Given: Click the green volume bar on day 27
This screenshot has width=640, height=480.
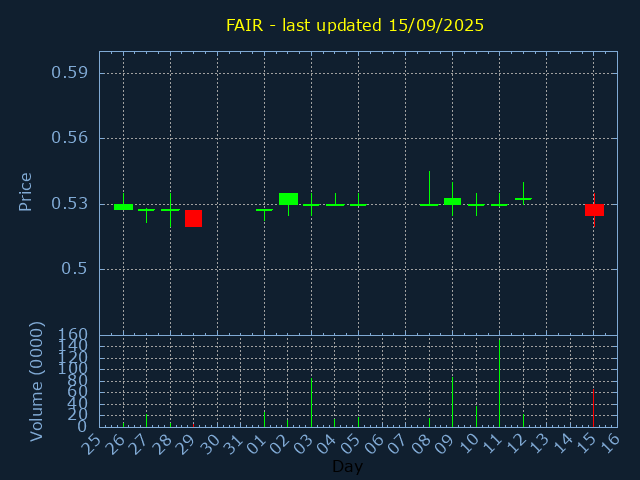Looking at the screenshot, I should click(x=147, y=421).
